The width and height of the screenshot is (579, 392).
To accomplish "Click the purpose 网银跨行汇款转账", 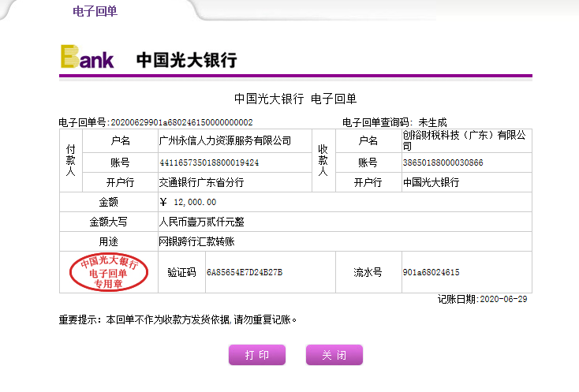I will [x=196, y=242].
